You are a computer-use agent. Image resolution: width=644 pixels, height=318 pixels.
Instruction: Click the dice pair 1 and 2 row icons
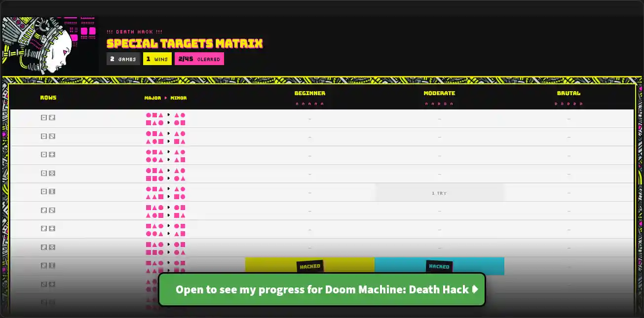tap(48, 117)
